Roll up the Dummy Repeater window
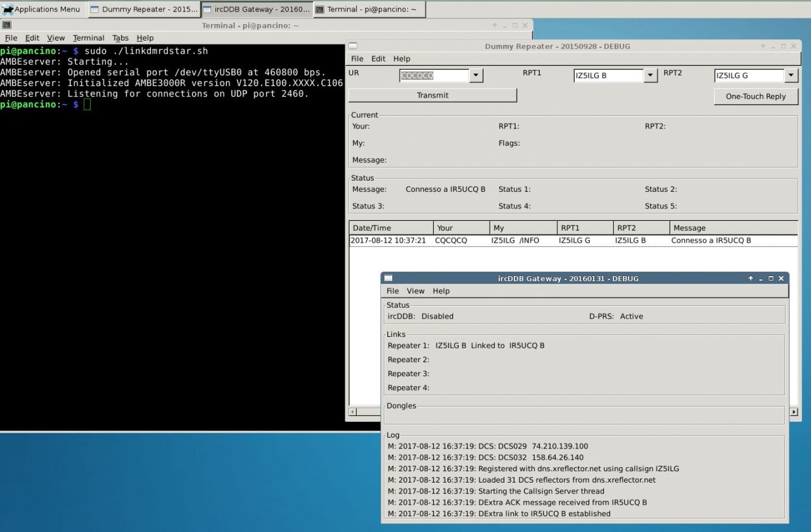811x532 pixels. click(763, 46)
